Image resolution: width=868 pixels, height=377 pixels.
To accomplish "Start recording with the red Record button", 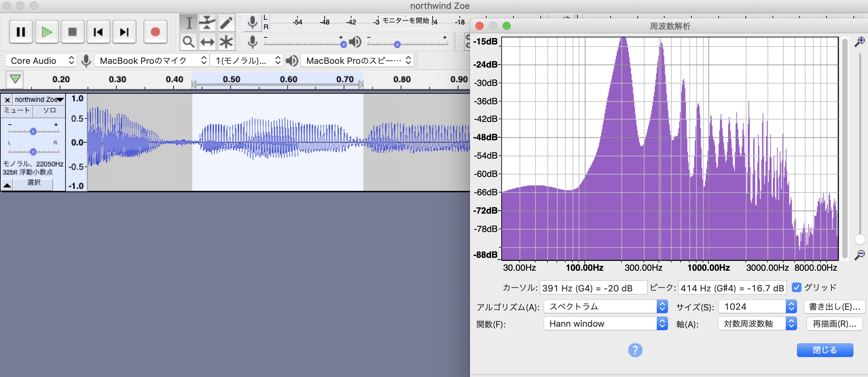I will (155, 32).
